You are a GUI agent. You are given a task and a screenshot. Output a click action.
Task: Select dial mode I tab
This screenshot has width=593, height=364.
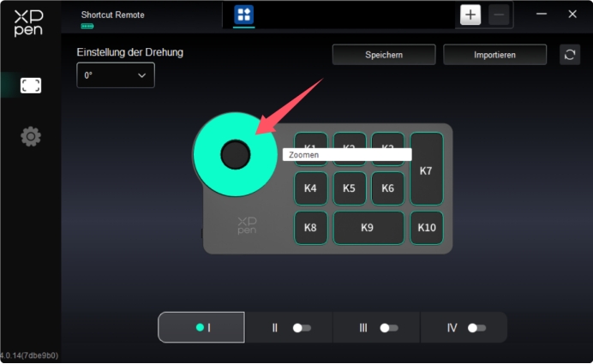pos(201,327)
